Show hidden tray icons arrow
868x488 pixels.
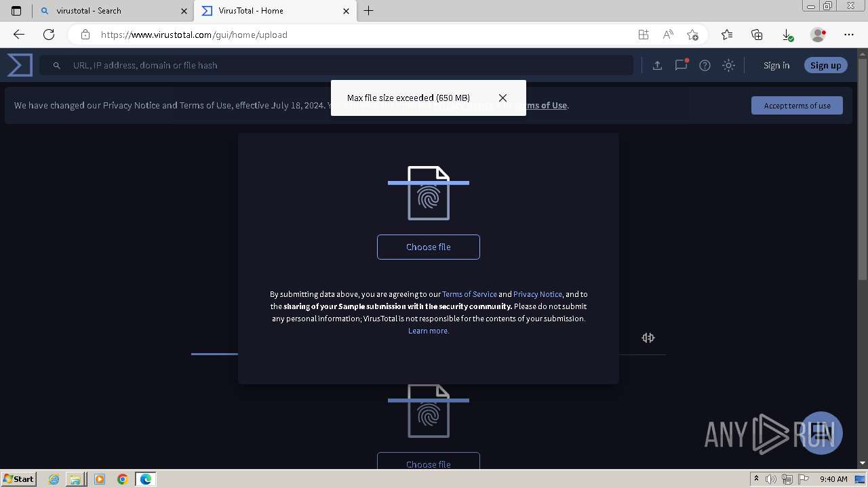click(x=756, y=479)
